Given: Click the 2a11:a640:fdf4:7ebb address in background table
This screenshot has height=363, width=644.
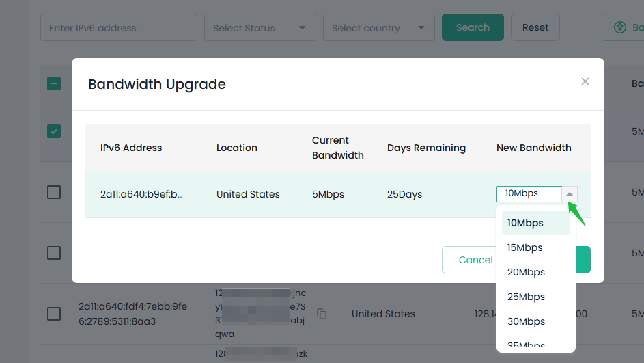Looking at the screenshot, I should pyautogui.click(x=133, y=314).
